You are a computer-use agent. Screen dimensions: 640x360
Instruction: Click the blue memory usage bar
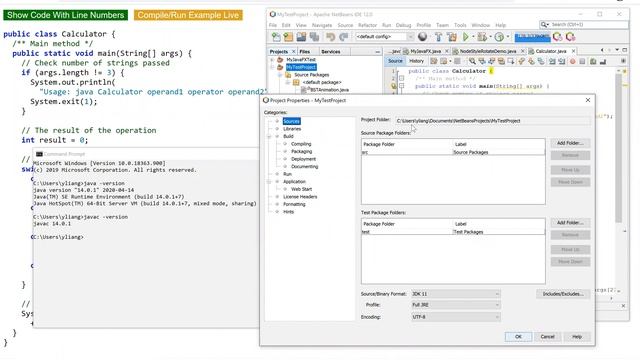(x=532, y=37)
